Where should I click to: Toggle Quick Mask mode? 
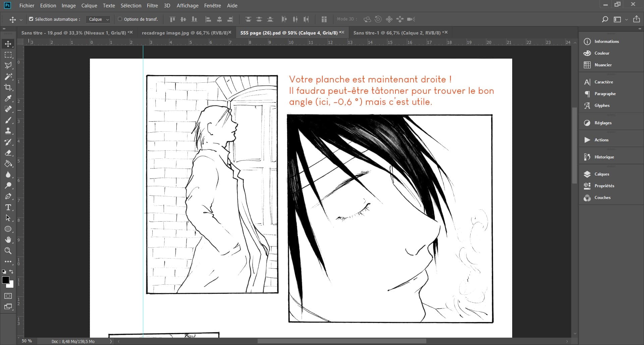coord(8,296)
